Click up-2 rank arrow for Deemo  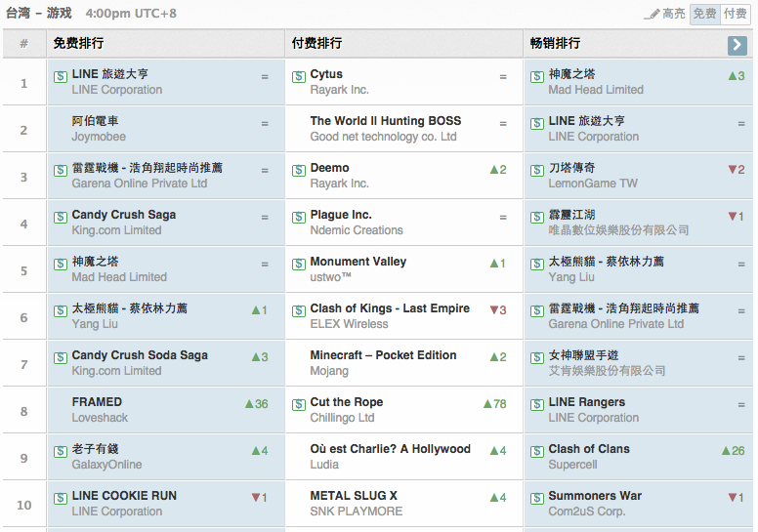tap(498, 170)
